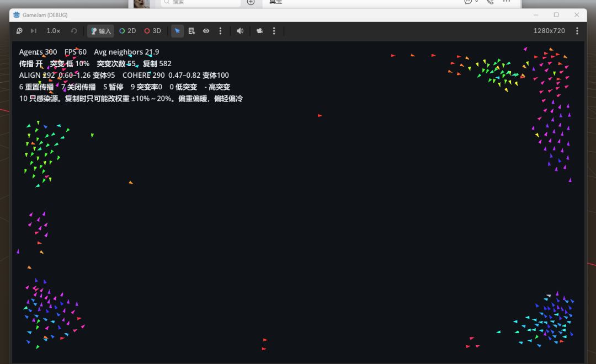596x364 pixels.
Task: Click the - 高突变 hint text
Action: coord(217,87)
